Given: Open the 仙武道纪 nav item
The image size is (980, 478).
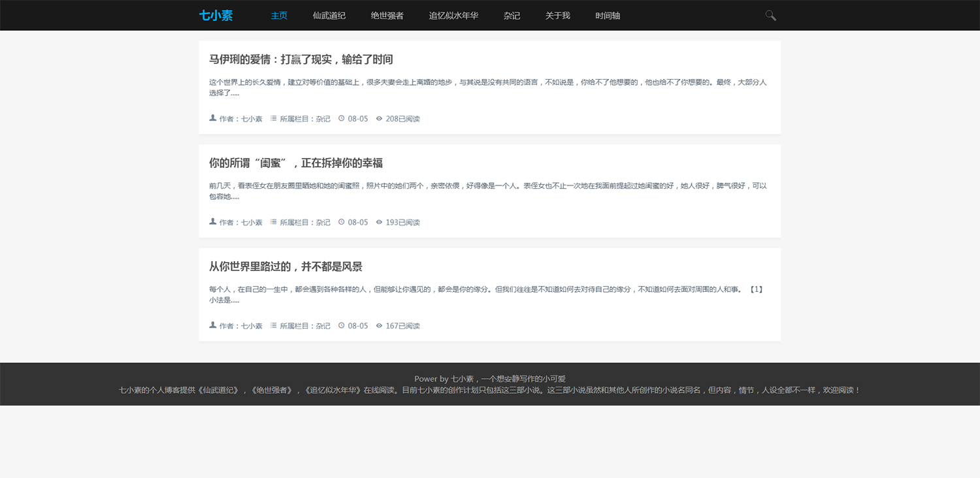Looking at the screenshot, I should pos(329,16).
